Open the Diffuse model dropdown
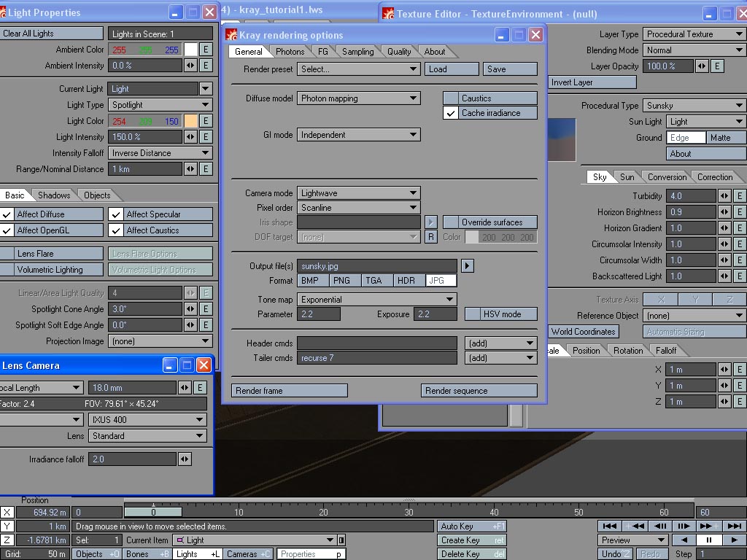The image size is (747, 560). click(x=358, y=98)
